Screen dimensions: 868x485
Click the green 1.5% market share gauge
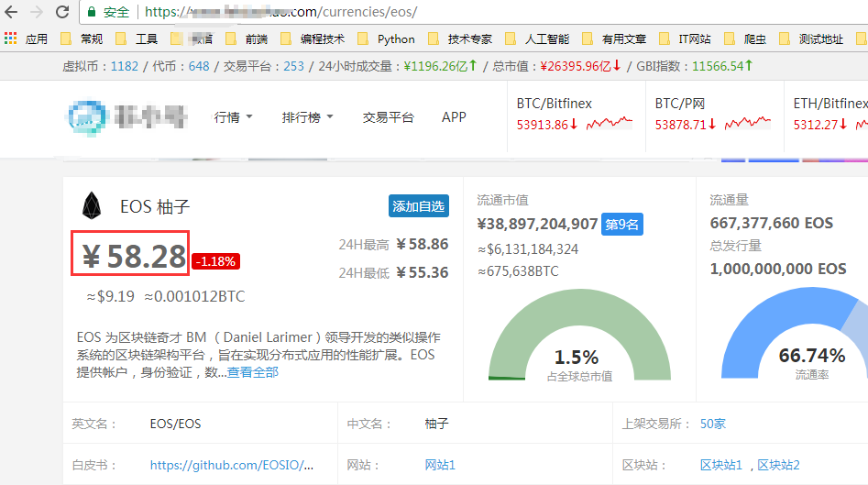[579, 334]
